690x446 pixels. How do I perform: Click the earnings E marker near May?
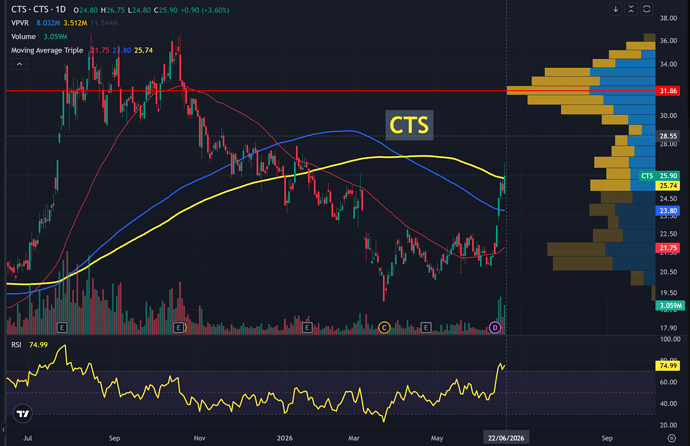tap(426, 327)
